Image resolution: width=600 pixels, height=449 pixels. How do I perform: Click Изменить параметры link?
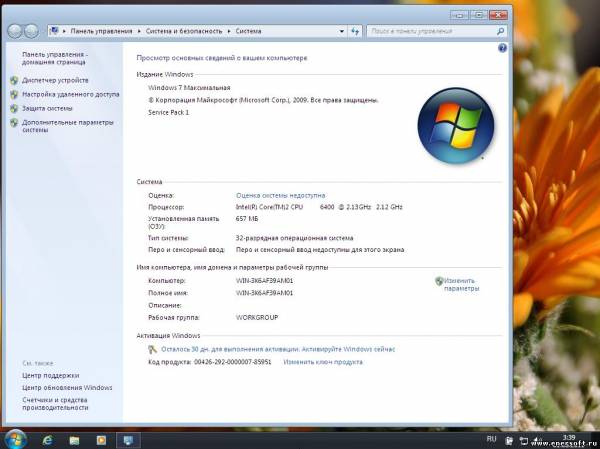(x=461, y=284)
